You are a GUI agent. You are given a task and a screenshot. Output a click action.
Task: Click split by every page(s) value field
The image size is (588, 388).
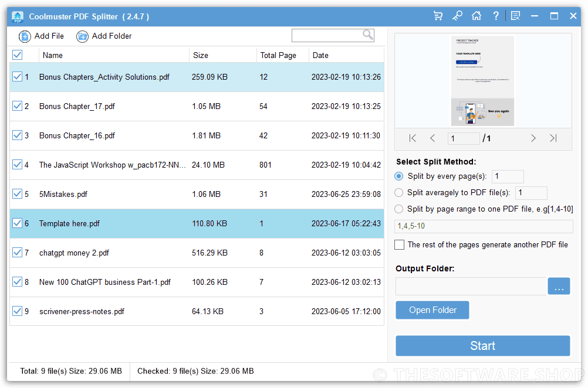(508, 176)
